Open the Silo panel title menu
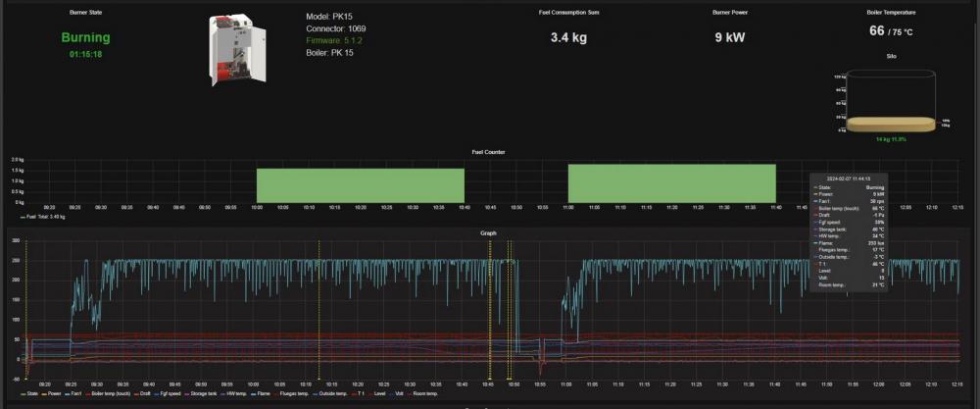This screenshot has height=409, width=980. tap(891, 56)
